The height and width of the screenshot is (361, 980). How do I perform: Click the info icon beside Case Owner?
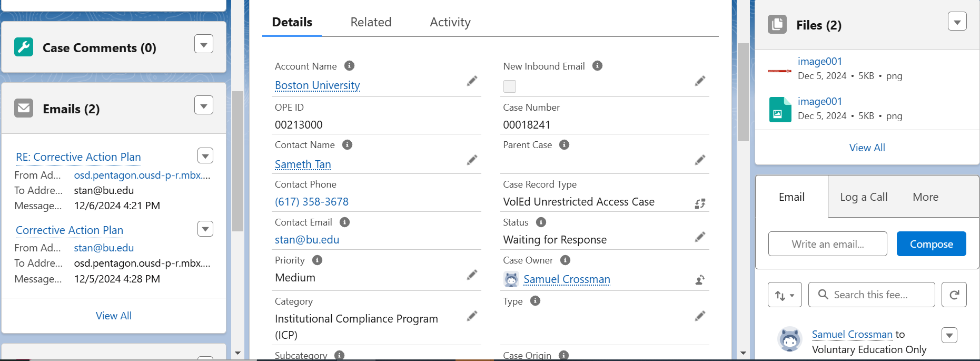point(565,260)
